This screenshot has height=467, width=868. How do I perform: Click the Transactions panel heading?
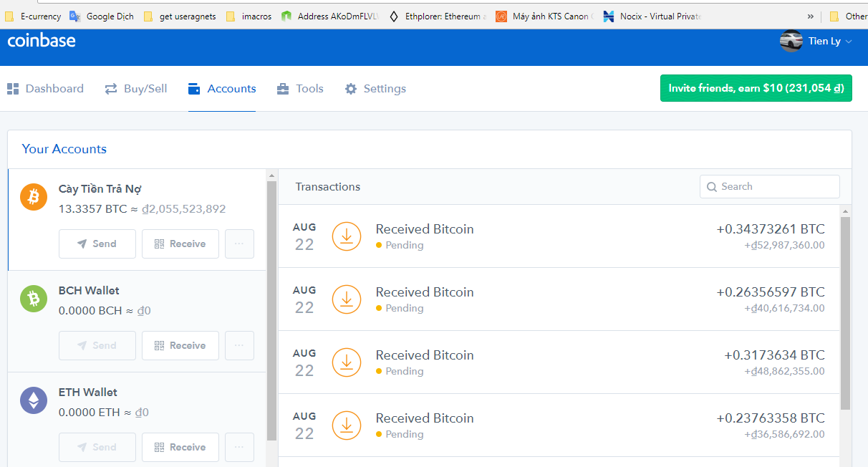(x=328, y=187)
